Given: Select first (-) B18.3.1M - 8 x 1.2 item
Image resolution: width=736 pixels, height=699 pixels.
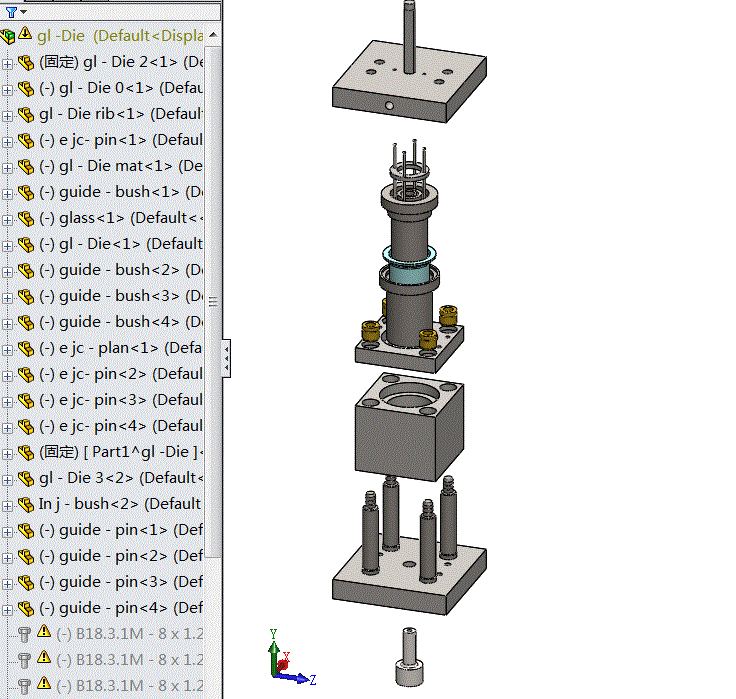Looking at the screenshot, I should [130, 634].
